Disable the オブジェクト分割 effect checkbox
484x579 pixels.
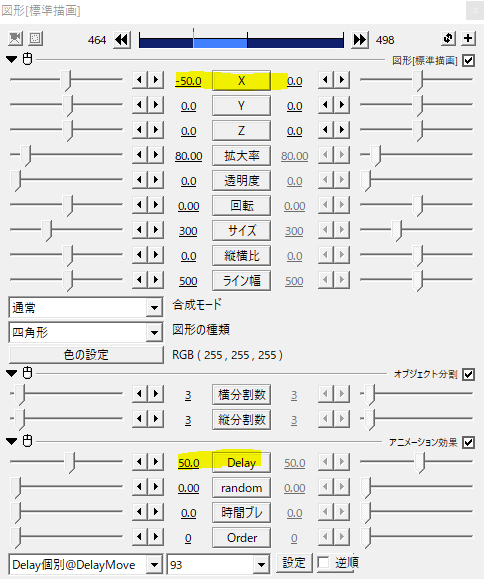click(468, 374)
